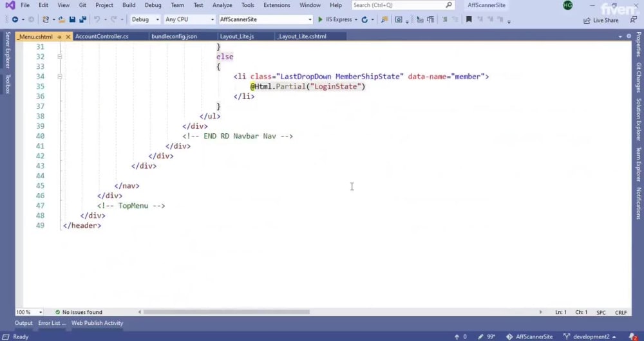Image resolution: width=644 pixels, height=341 pixels.
Task: Click the No issues found indicator
Action: [79, 312]
